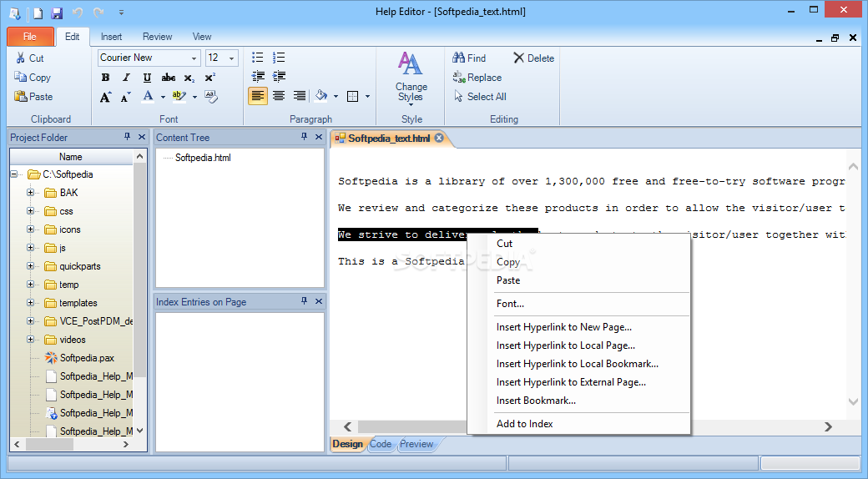Toggle Subscript formatting
The image size is (868, 479).
tap(189, 78)
